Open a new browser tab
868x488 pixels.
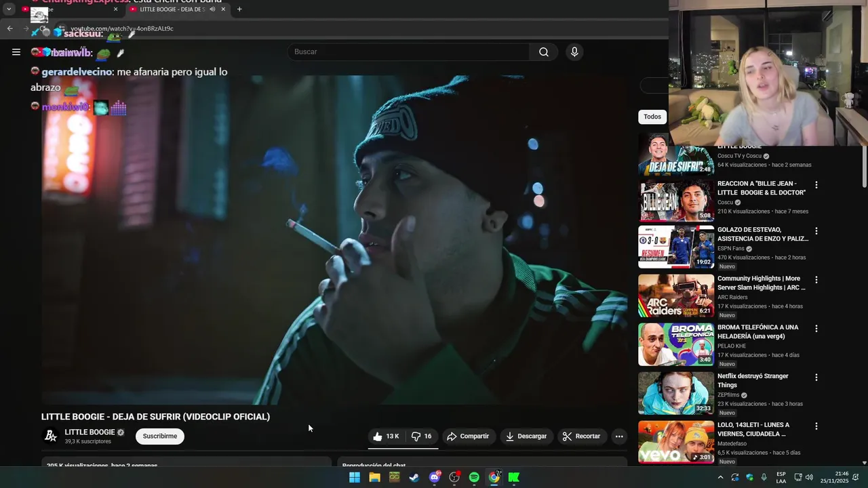(239, 9)
